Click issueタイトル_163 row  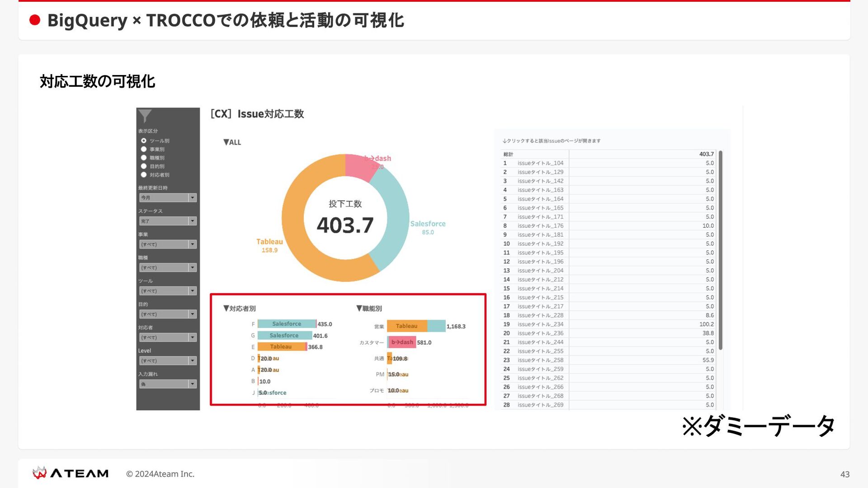pyautogui.click(x=609, y=190)
